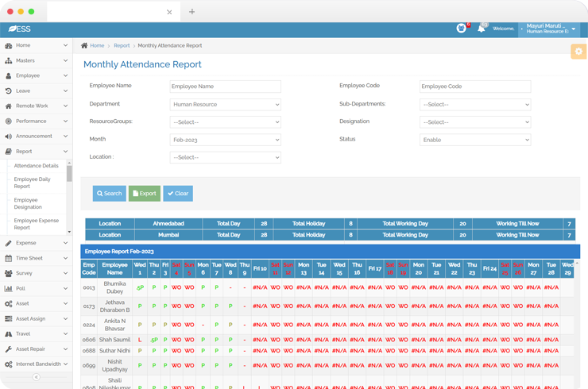Viewport: 588px width, 389px height.
Task: Click the round badge icon beside bell
Action: coord(461,28)
